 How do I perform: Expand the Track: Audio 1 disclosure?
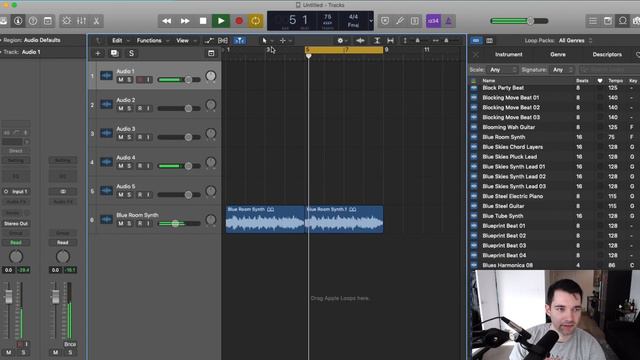[x=1, y=52]
